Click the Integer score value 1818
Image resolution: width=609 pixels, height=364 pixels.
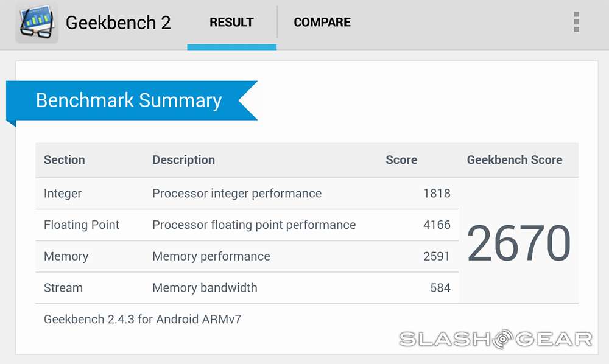coord(437,194)
